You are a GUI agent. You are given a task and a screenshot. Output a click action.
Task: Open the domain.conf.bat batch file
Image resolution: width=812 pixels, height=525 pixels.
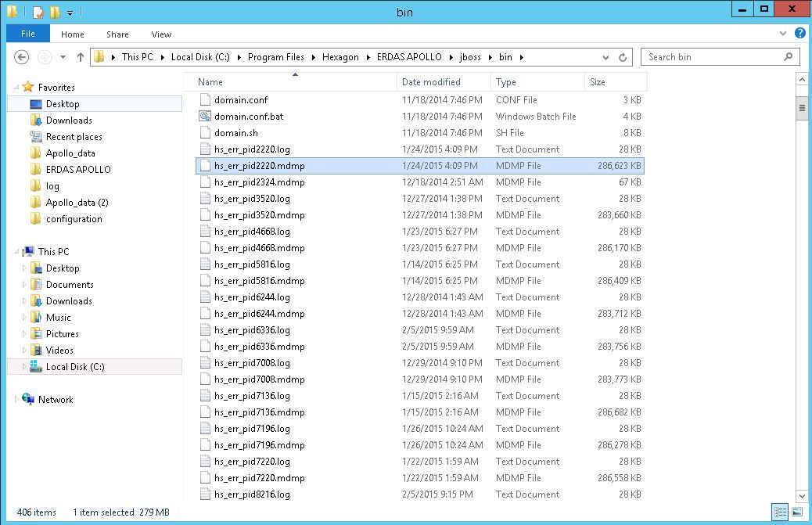(x=250, y=116)
